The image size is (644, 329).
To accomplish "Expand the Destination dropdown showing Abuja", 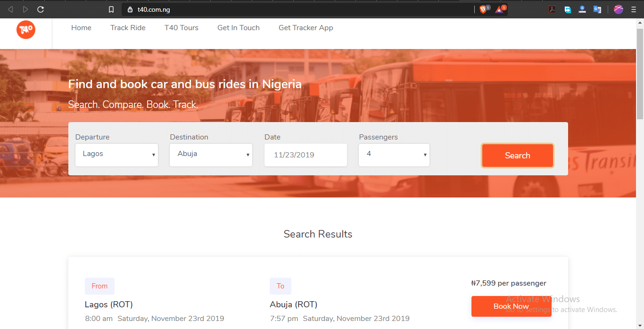I will coord(211,155).
